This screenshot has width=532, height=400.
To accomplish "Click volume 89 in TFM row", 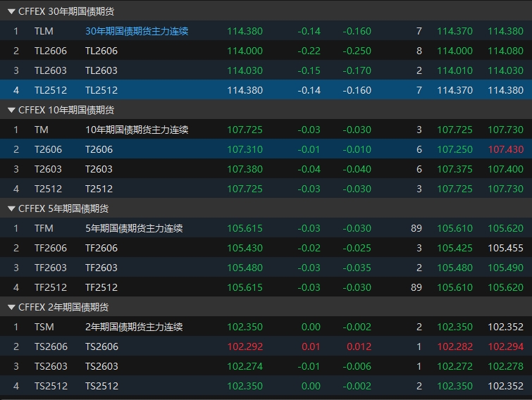I will [416, 228].
